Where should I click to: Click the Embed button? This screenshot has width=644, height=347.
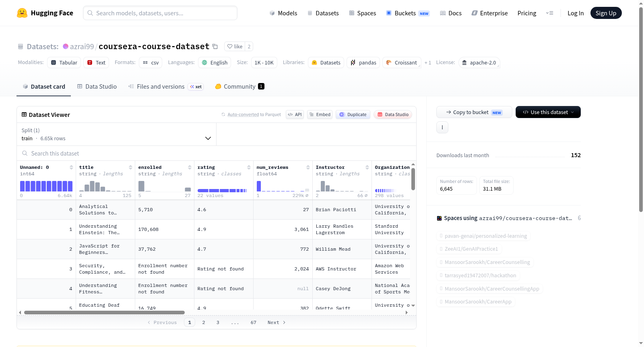click(320, 114)
